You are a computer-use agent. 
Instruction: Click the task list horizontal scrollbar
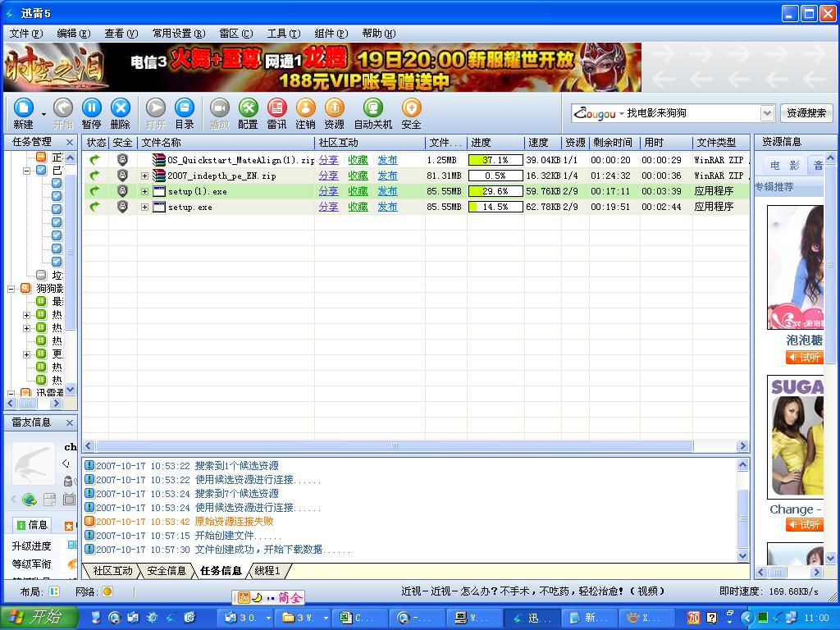point(395,445)
